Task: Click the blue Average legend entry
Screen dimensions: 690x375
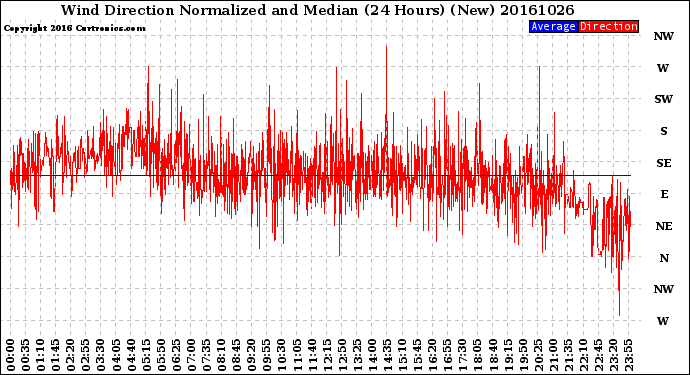Action: point(553,26)
